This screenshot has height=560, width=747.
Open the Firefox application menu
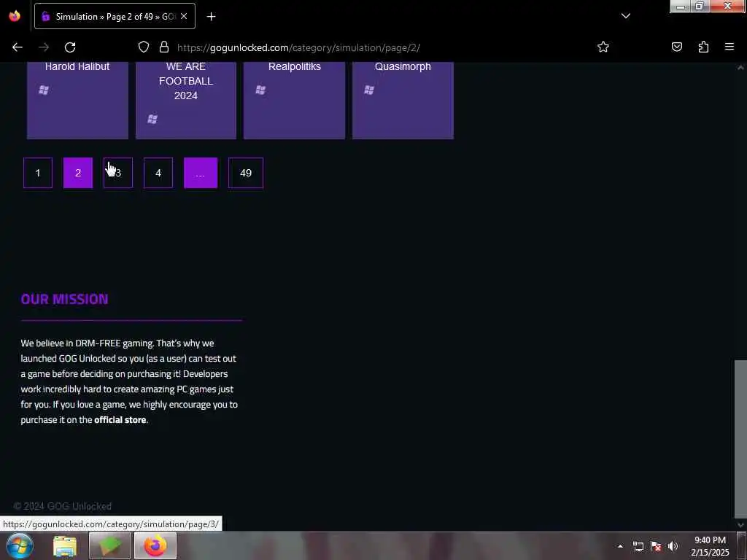point(729,47)
